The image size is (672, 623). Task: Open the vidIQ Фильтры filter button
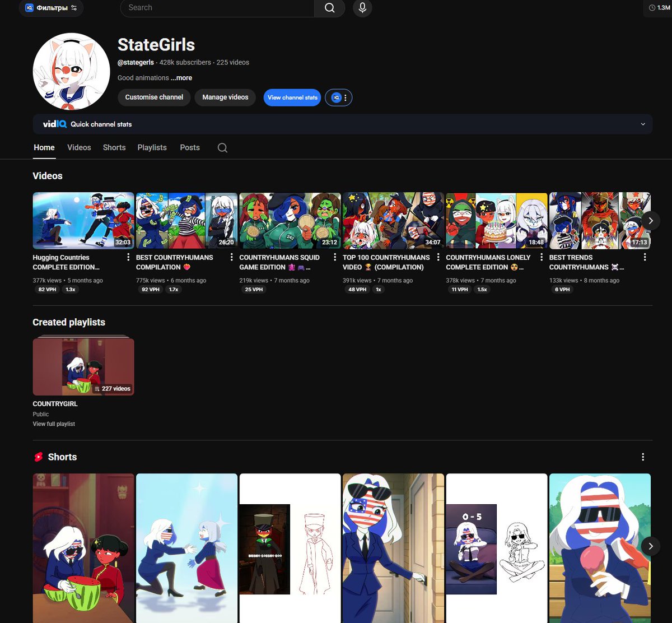tap(51, 8)
